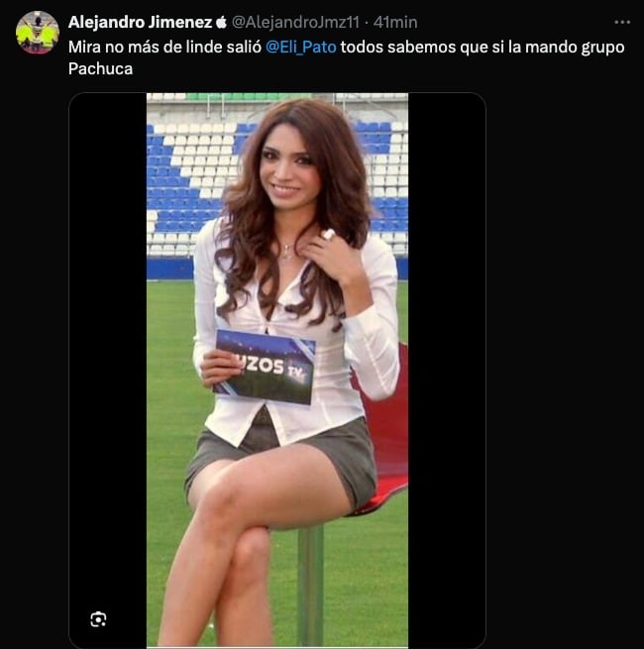This screenshot has width=644, height=649.
Task: Click the Apple logo emoji beside the name
Action: [221, 22]
